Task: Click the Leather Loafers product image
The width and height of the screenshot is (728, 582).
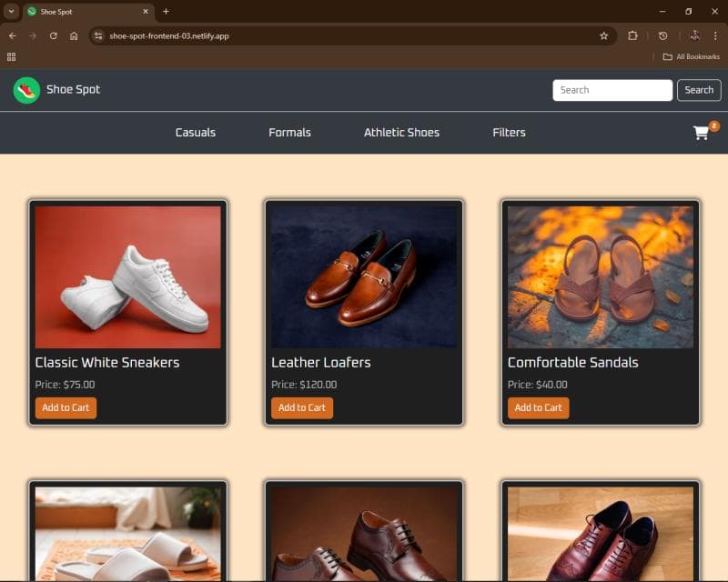Action: click(364, 277)
